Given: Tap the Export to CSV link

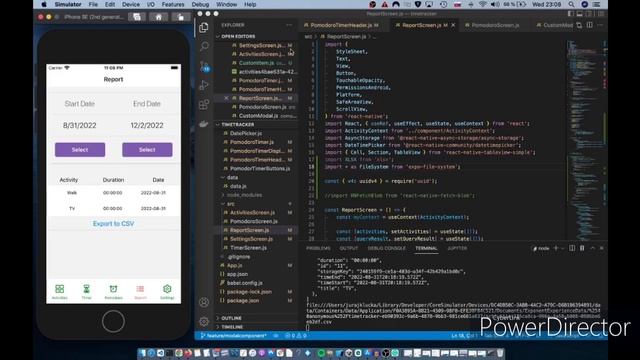Looking at the screenshot, I should click(113, 224).
